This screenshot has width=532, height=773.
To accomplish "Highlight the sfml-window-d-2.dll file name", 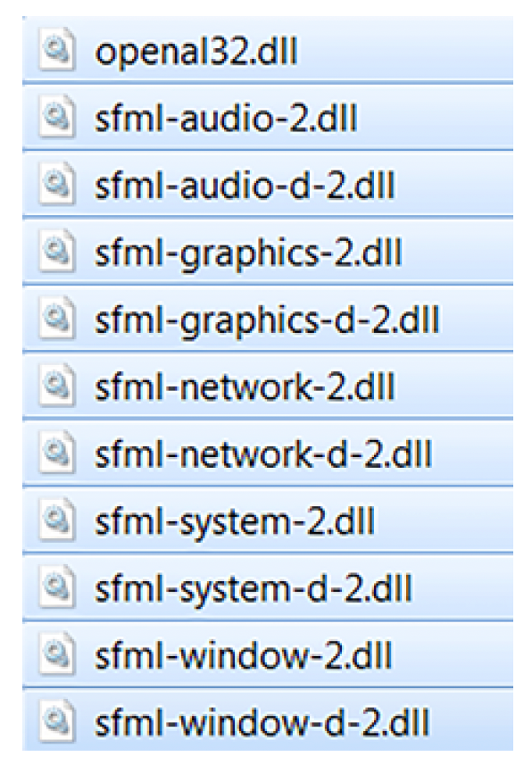I will (x=262, y=724).
